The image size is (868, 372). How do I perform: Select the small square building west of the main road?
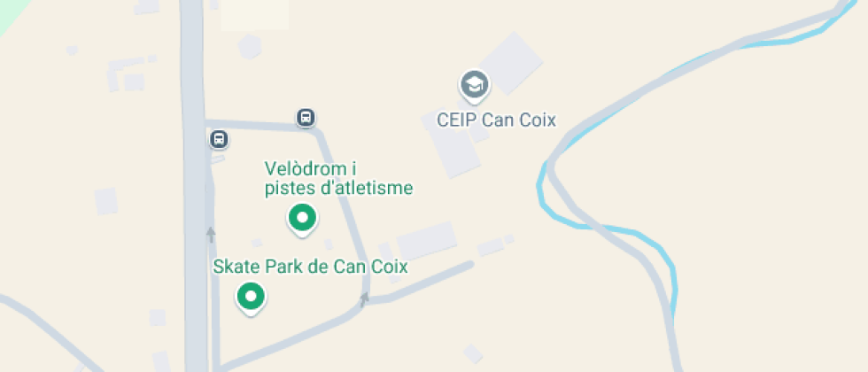(105, 201)
